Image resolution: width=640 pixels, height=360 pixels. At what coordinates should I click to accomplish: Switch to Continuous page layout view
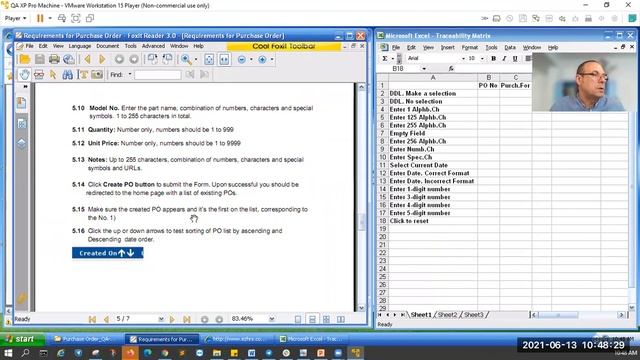tap(312, 319)
